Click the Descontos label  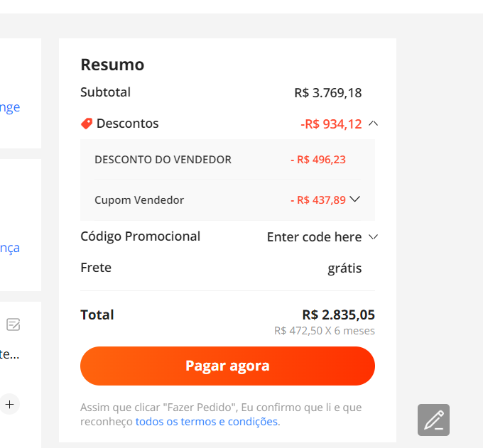point(128,124)
